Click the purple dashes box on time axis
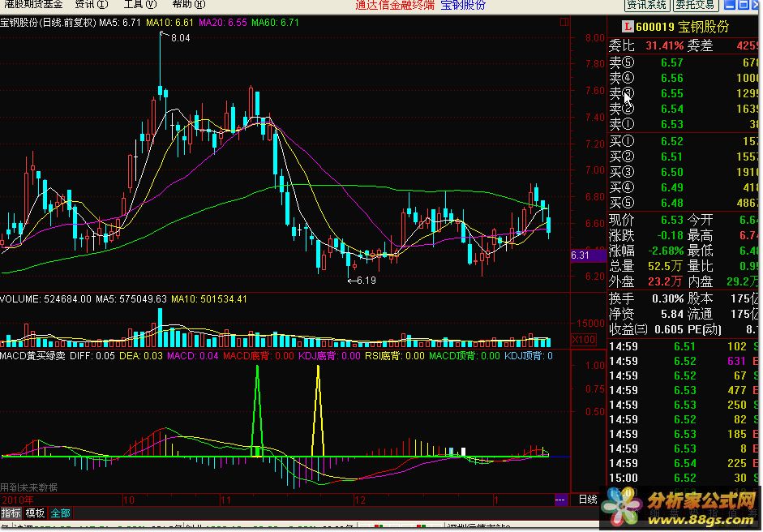The image size is (763, 532). pos(560,500)
